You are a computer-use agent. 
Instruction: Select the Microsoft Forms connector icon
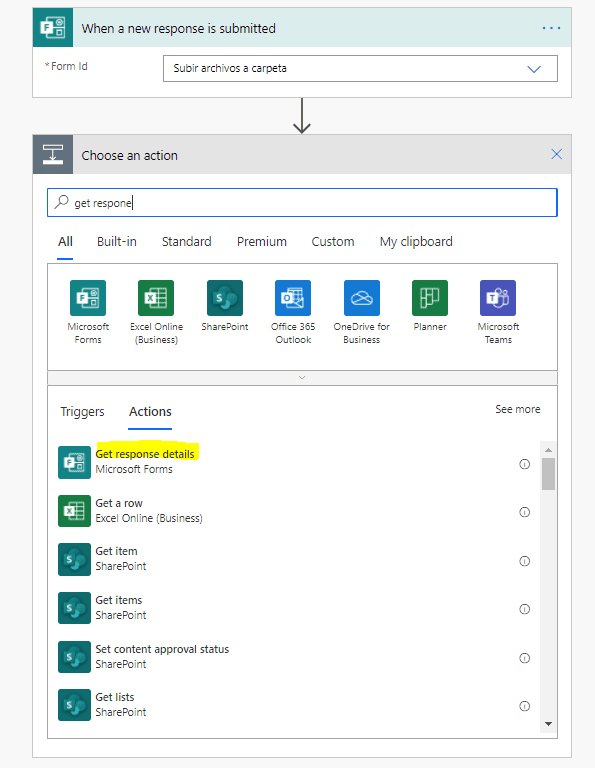click(x=88, y=298)
